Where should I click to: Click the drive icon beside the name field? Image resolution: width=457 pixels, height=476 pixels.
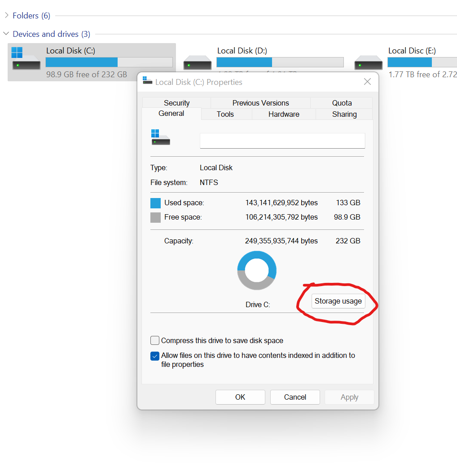pyautogui.click(x=161, y=137)
